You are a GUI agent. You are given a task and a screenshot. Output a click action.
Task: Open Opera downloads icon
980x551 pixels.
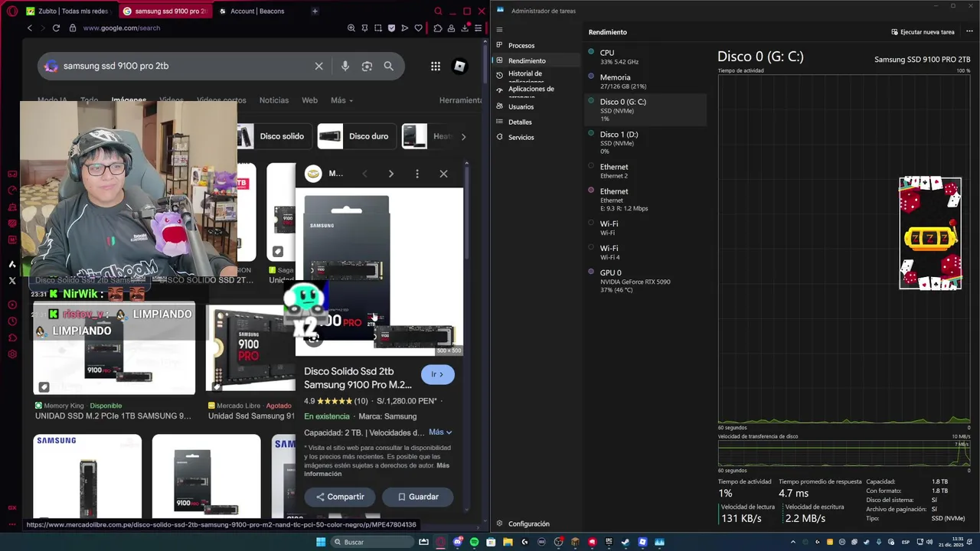pyautogui.click(x=465, y=28)
